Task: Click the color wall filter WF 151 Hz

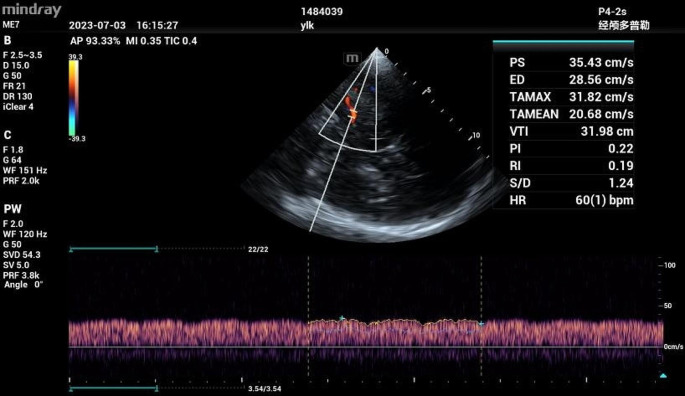Action: 25,170
